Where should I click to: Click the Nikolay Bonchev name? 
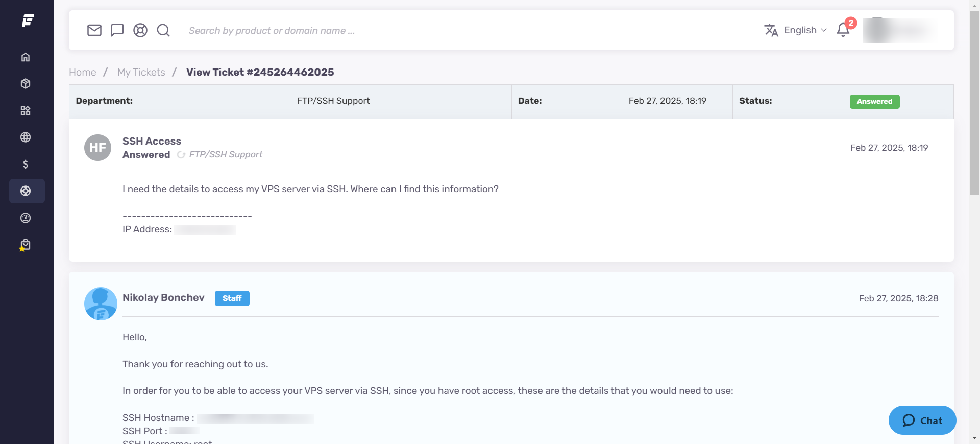[x=163, y=297]
